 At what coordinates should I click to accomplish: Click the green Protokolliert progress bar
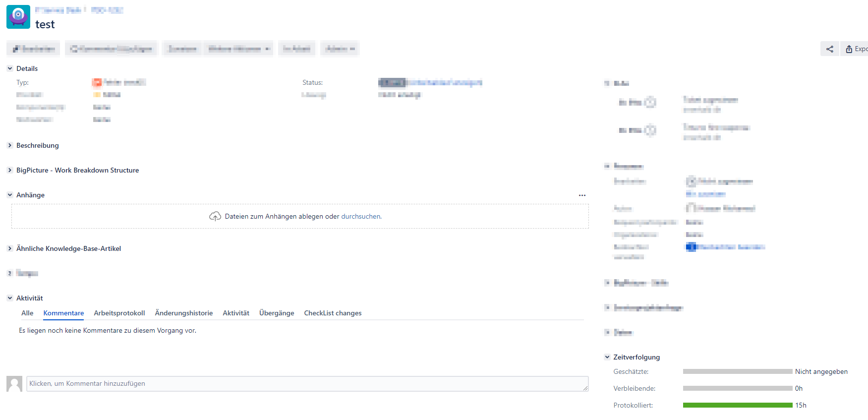[x=738, y=405]
